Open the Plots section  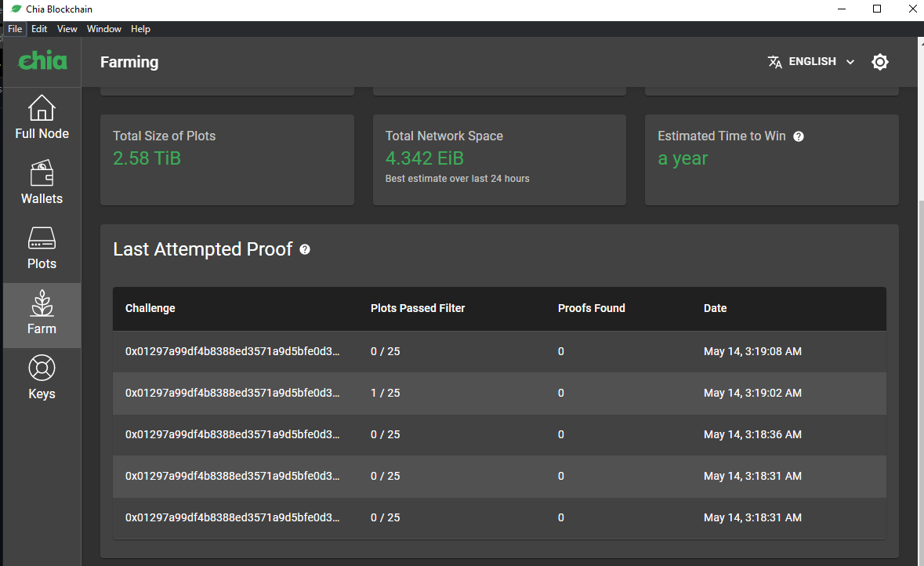(x=42, y=248)
